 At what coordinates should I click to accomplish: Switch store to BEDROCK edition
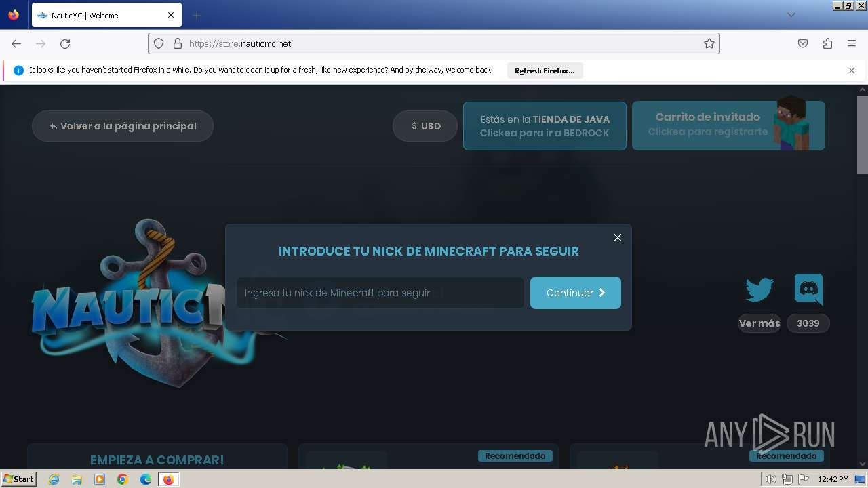(x=545, y=126)
